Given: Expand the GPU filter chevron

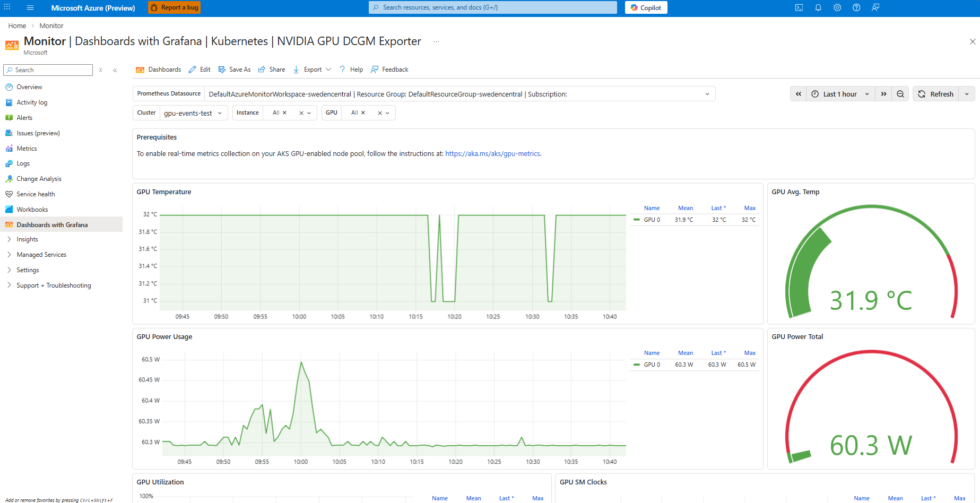Looking at the screenshot, I should coord(387,113).
